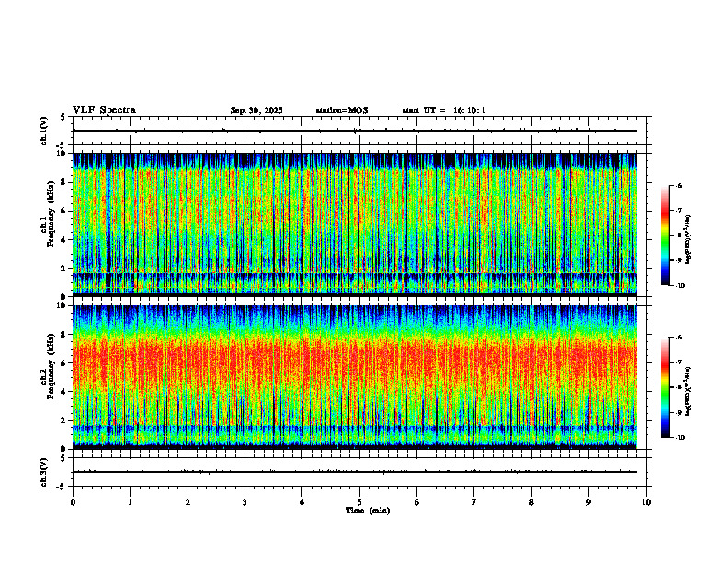The image size is (728, 563).
Task: Click the ch.2 spectrogram panel
Action: coord(355,377)
